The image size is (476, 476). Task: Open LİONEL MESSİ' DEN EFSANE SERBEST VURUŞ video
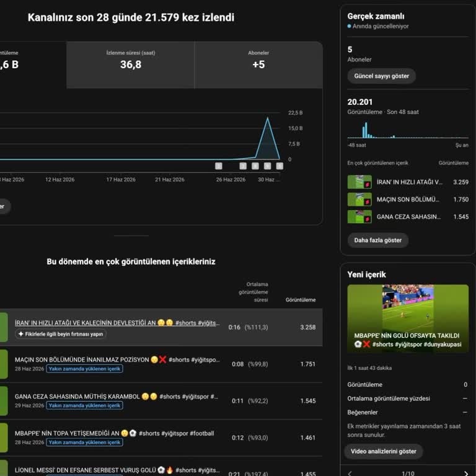117,470
